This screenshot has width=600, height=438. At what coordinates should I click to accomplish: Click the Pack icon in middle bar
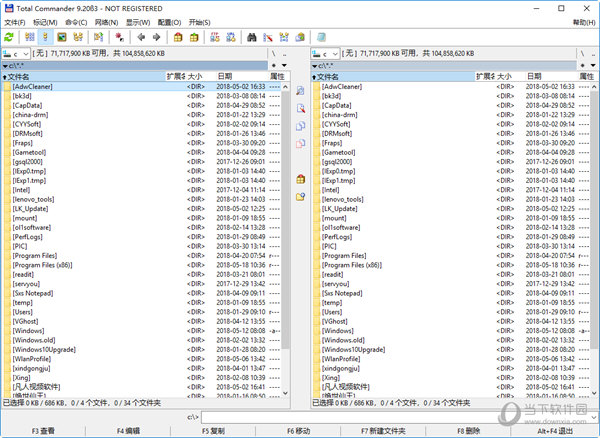[x=300, y=179]
